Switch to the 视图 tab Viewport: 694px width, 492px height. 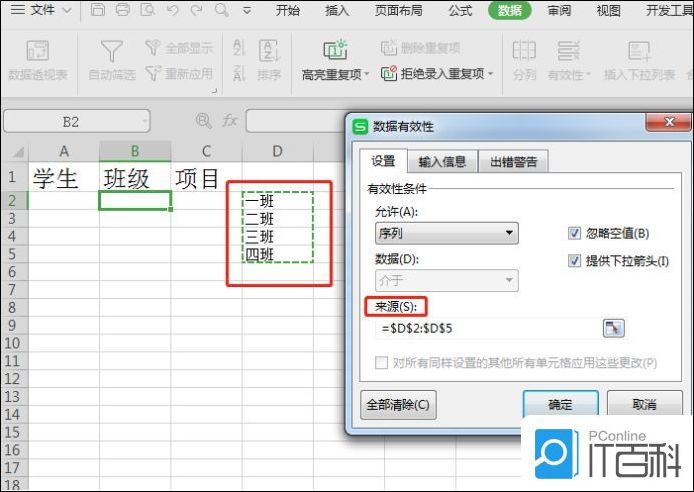609,10
